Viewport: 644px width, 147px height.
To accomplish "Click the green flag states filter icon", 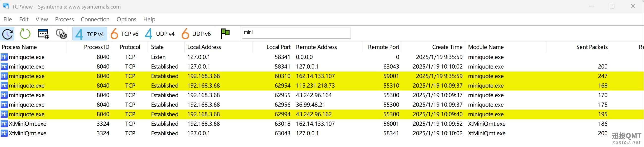I will (225, 34).
